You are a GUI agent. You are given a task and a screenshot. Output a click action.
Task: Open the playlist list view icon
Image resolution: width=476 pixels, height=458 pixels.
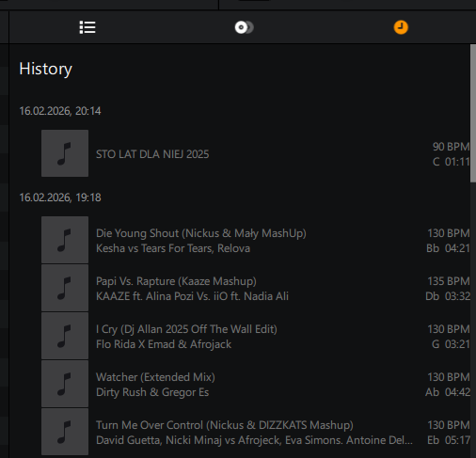pyautogui.click(x=87, y=27)
